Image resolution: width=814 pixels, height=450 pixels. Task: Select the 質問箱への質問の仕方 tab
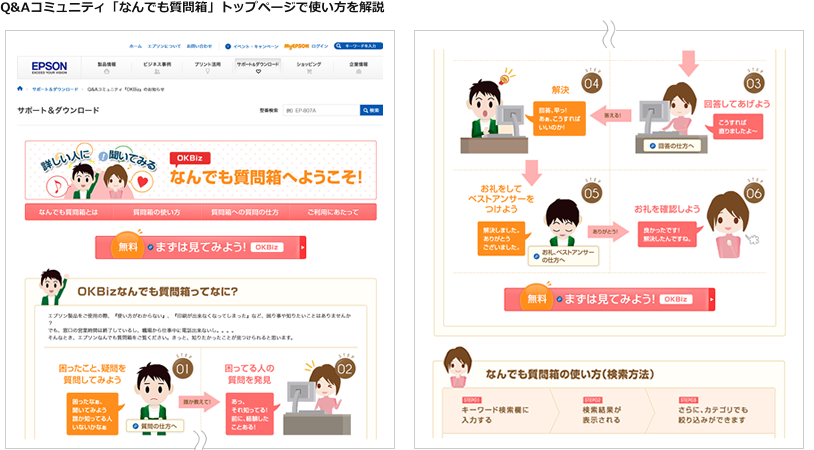tap(245, 212)
